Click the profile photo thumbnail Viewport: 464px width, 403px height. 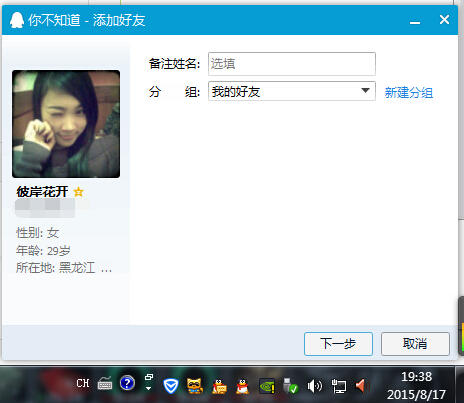pyautogui.click(x=66, y=124)
